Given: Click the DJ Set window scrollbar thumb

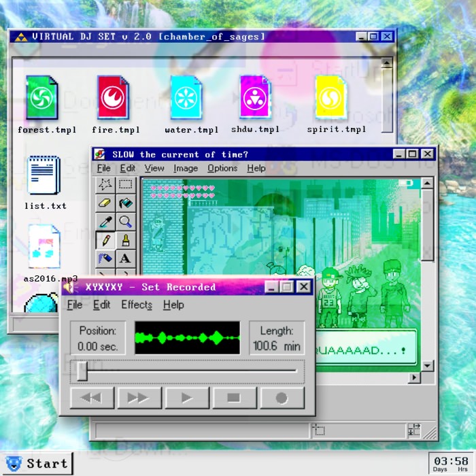Looking at the screenshot, I should click(x=387, y=101).
